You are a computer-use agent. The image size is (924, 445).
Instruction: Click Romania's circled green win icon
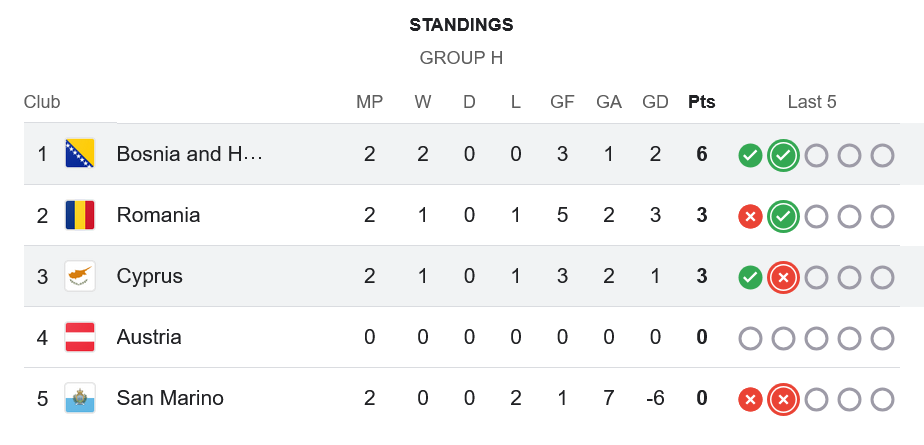point(784,216)
